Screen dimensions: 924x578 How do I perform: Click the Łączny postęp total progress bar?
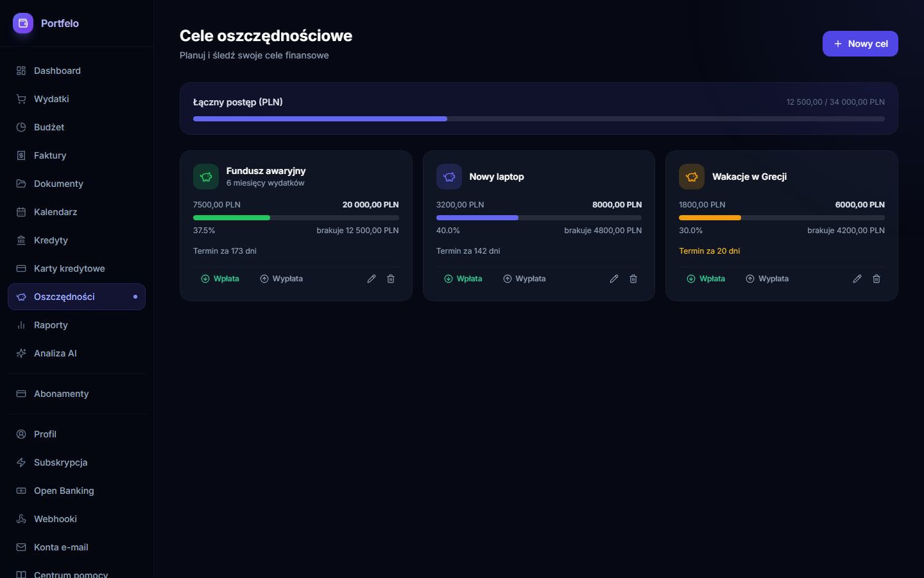point(539,119)
